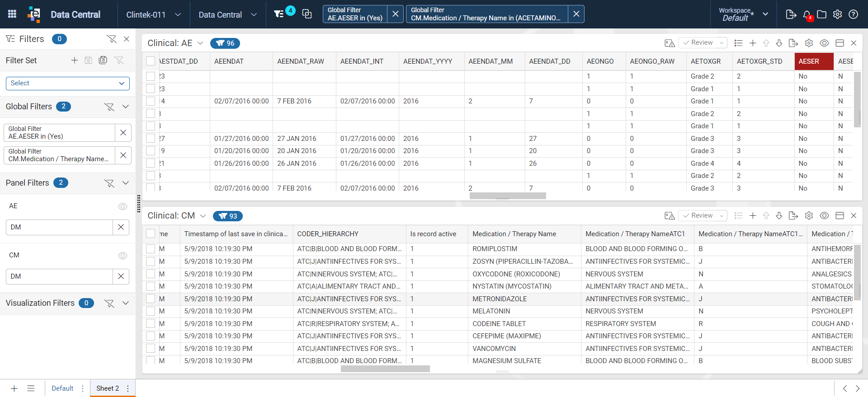The height and width of the screenshot is (397, 868).
Task: Switch to the Default sheet tab
Action: (x=62, y=388)
